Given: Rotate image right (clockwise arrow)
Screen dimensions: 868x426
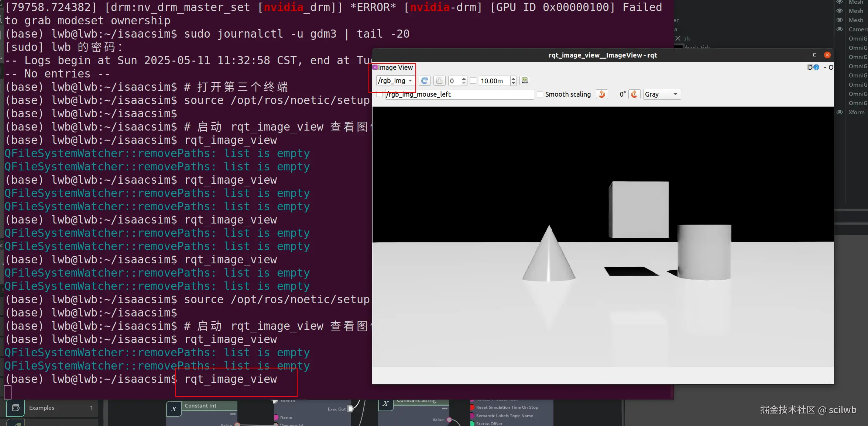Looking at the screenshot, I should (634, 94).
